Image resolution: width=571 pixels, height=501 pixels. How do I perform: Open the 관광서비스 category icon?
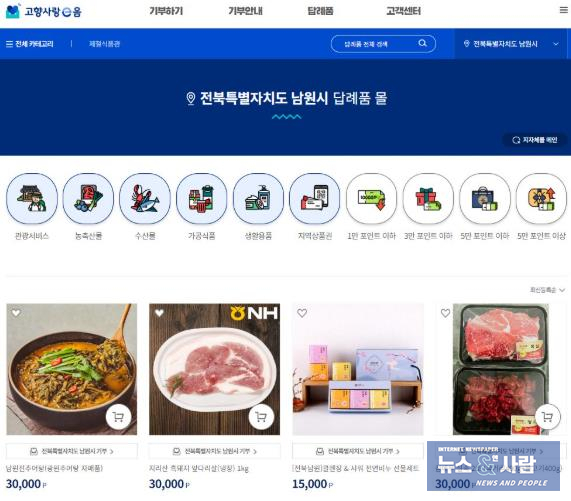point(32,198)
